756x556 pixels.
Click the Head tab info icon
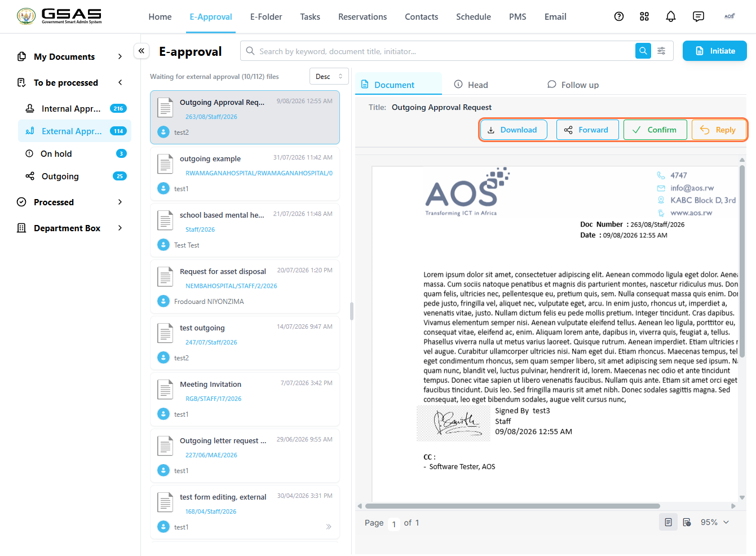pyautogui.click(x=458, y=84)
